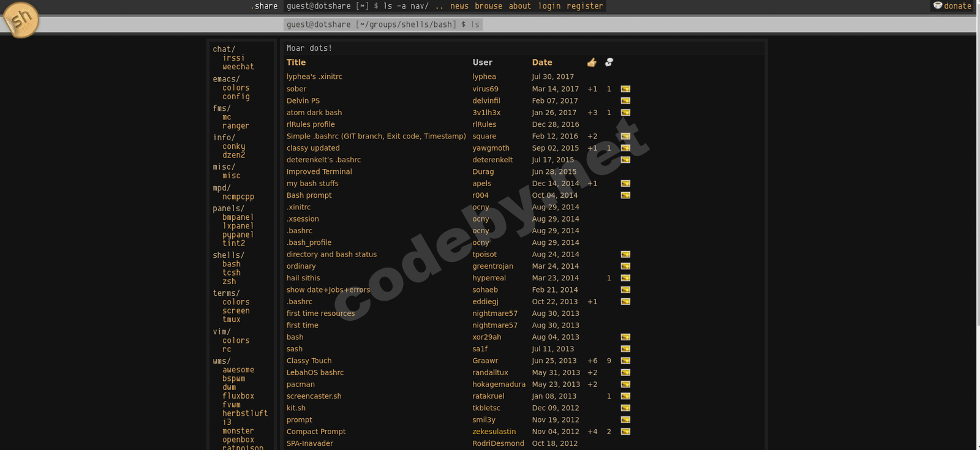Viewport: 980px width, 450px height.
Task: Select tint2 under panels/
Action: click(x=233, y=243)
